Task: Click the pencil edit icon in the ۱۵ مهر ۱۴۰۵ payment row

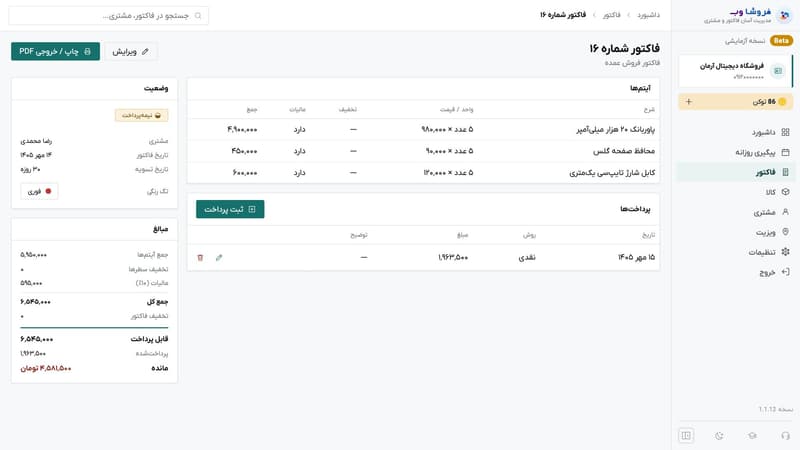Action: 219,258
